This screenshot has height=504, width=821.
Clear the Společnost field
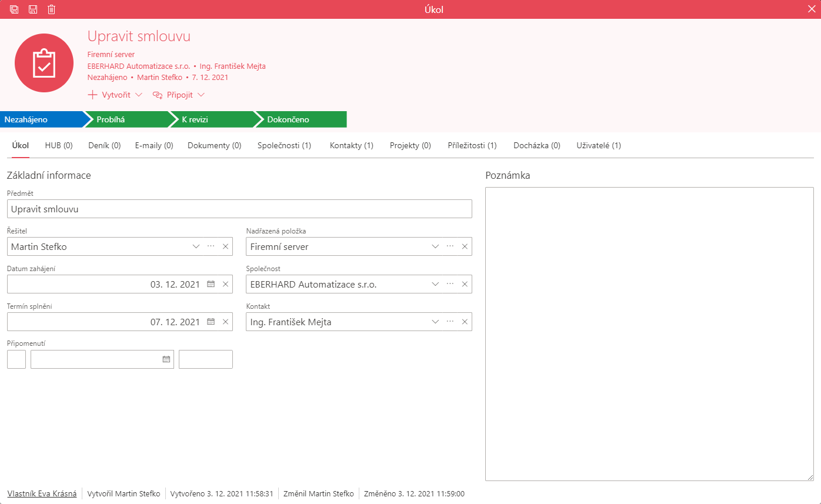(x=465, y=284)
